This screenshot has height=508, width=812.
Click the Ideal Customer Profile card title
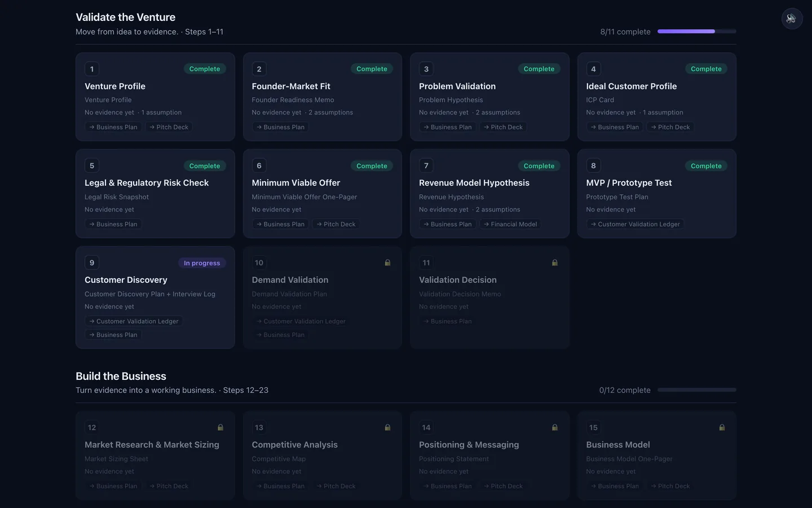632,86
